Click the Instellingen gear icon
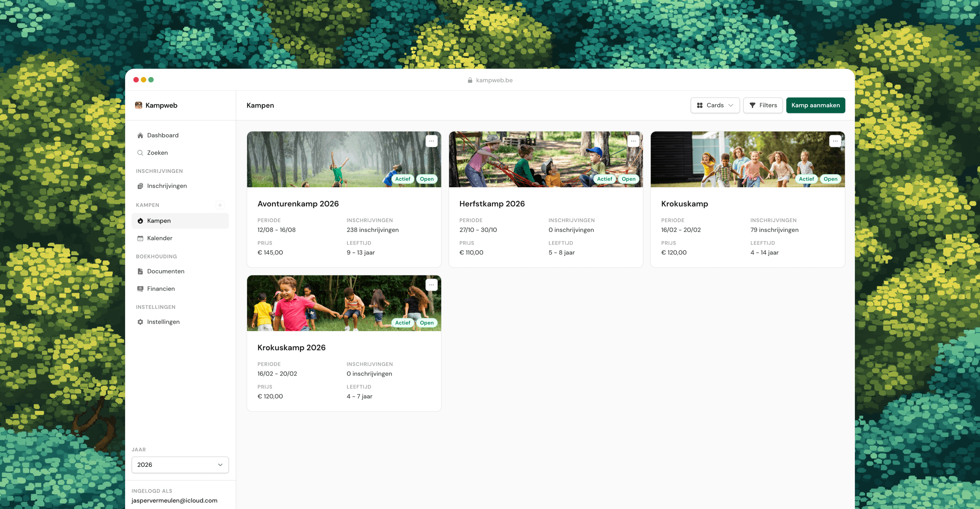This screenshot has height=509, width=980. (140, 322)
